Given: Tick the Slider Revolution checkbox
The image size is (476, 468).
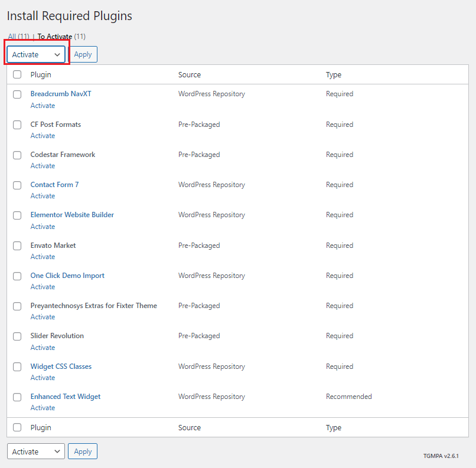Looking at the screenshot, I should pyautogui.click(x=17, y=336).
